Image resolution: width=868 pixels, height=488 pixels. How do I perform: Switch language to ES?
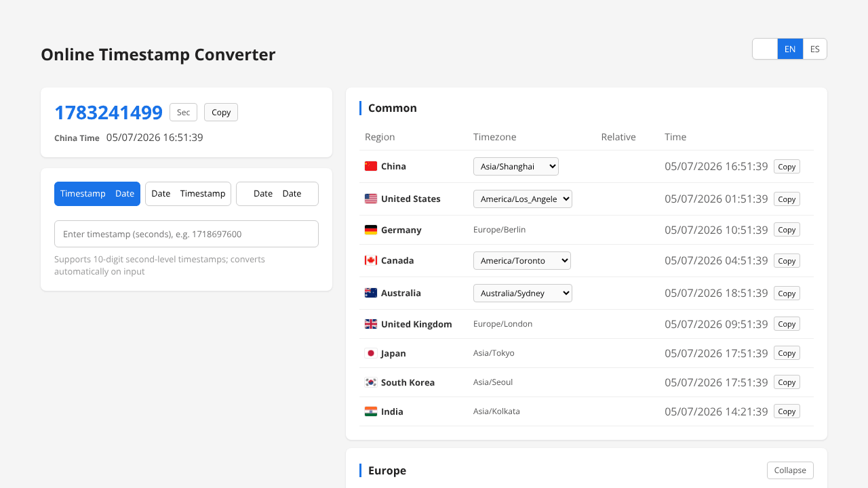point(815,49)
